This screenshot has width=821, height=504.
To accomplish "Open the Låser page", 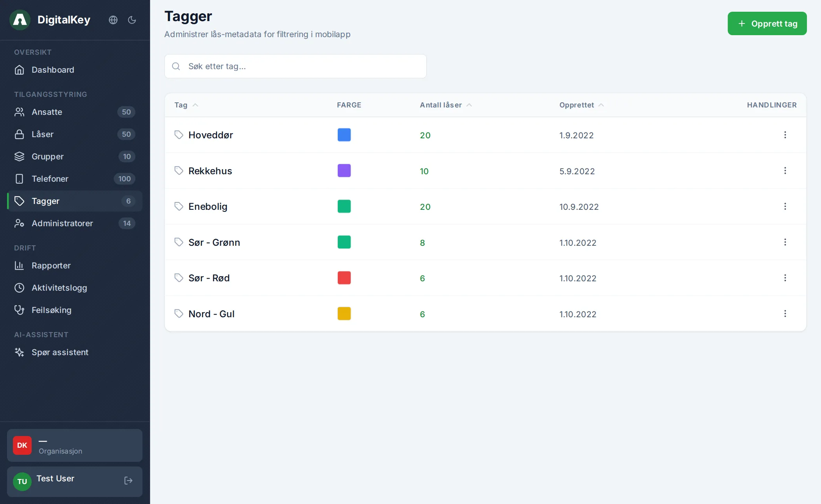I will click(75, 134).
